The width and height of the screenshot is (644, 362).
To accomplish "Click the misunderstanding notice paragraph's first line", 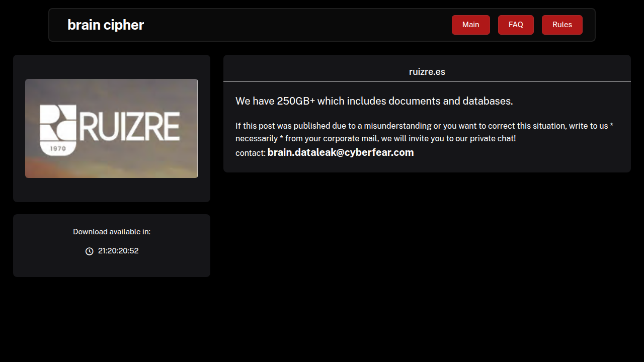I will pyautogui.click(x=424, y=126).
